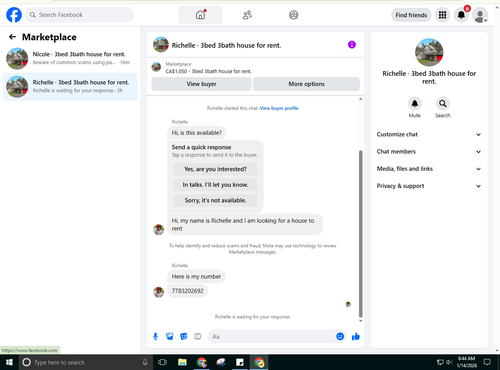The image size is (500, 370).
Task: Open Windows action center notifications
Action: click(x=487, y=362)
